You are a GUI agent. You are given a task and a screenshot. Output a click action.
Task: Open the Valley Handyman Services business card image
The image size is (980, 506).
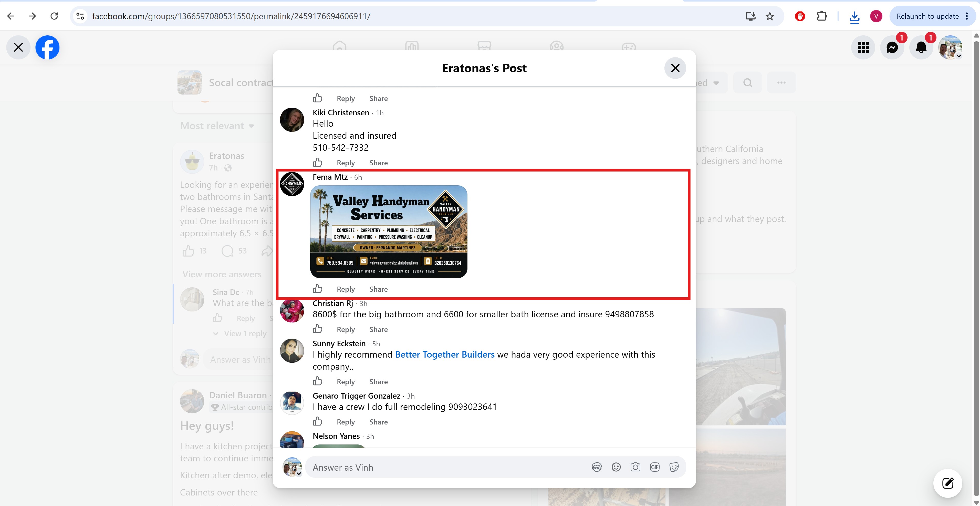[389, 231]
